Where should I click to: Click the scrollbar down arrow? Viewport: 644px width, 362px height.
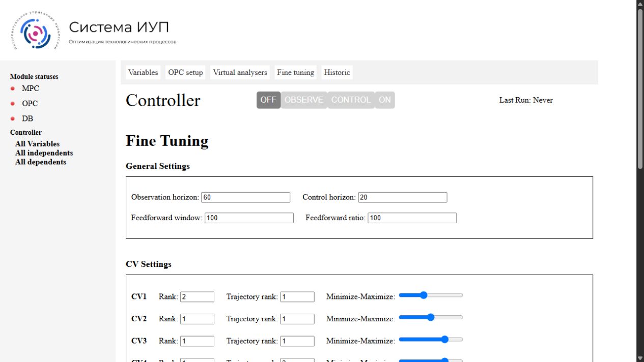coord(640,358)
